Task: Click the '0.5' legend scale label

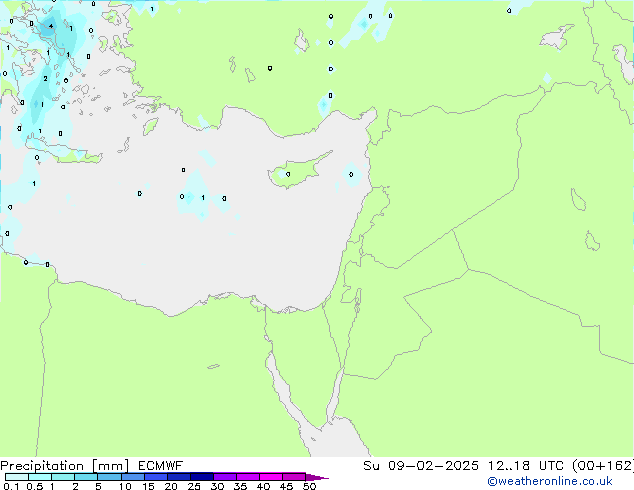Action: pyautogui.click(x=35, y=486)
